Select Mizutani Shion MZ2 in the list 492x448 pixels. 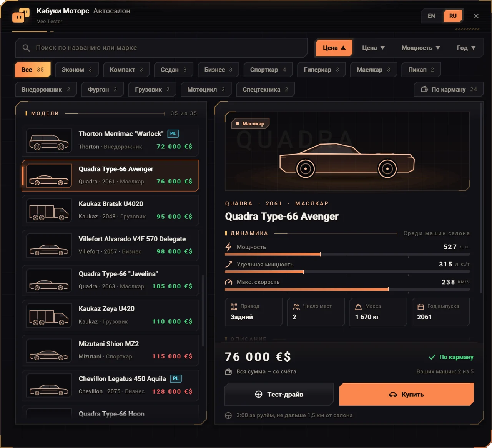(x=110, y=350)
